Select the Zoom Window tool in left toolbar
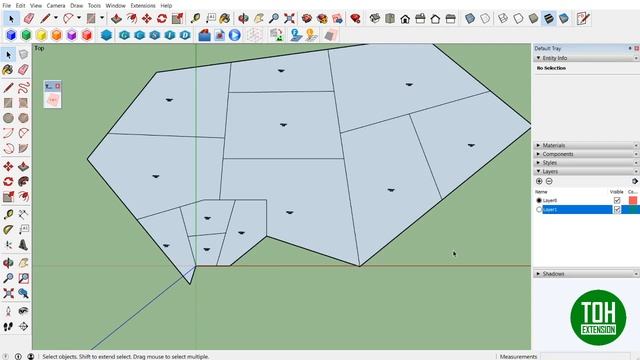The image size is (640, 360). pyautogui.click(x=23, y=278)
